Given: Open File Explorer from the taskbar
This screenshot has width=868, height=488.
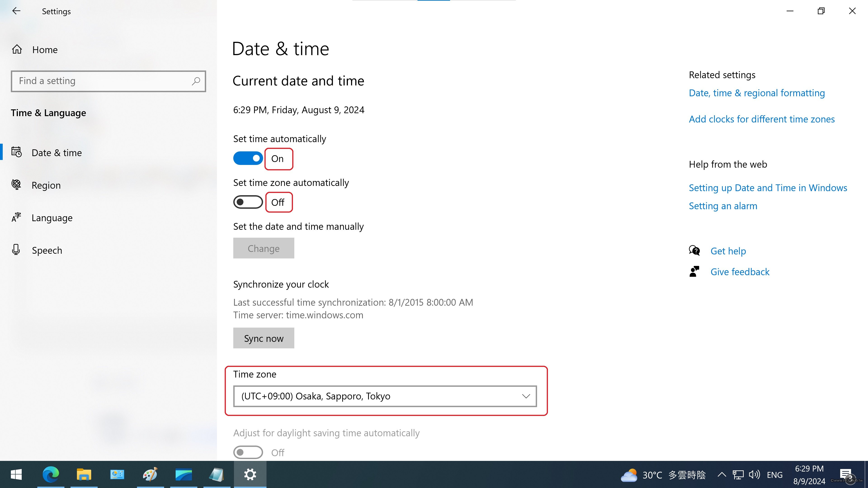Looking at the screenshot, I should coord(84,474).
